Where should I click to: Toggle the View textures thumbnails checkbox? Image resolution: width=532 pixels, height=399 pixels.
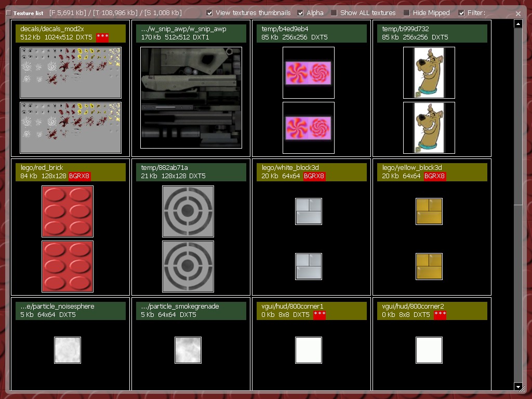click(x=209, y=13)
